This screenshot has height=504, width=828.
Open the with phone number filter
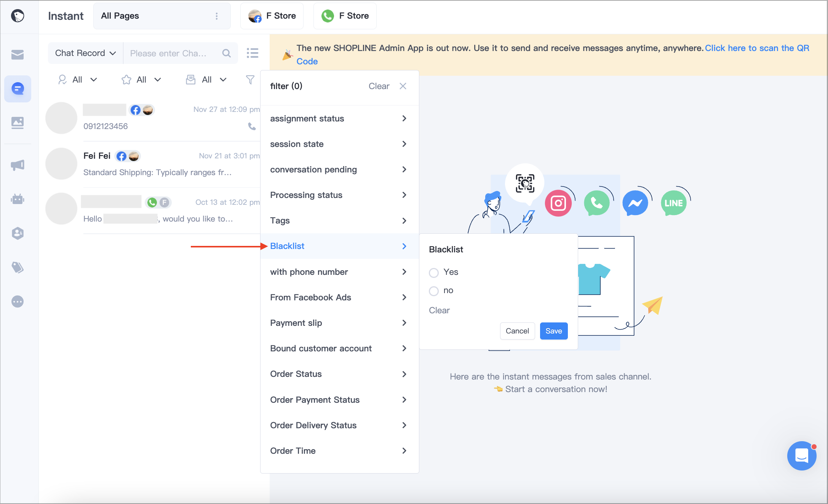[339, 272]
